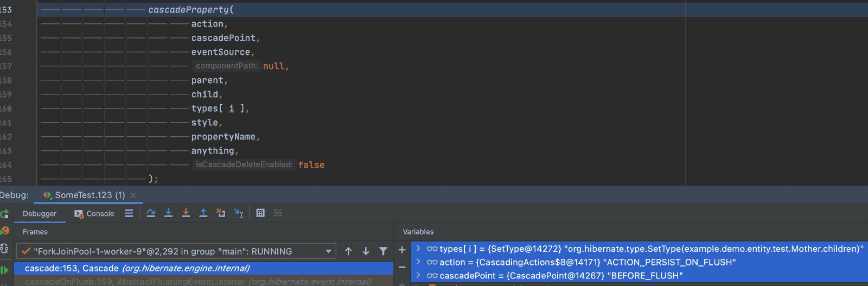
Task: Click the update running application icon
Action: coord(4,249)
